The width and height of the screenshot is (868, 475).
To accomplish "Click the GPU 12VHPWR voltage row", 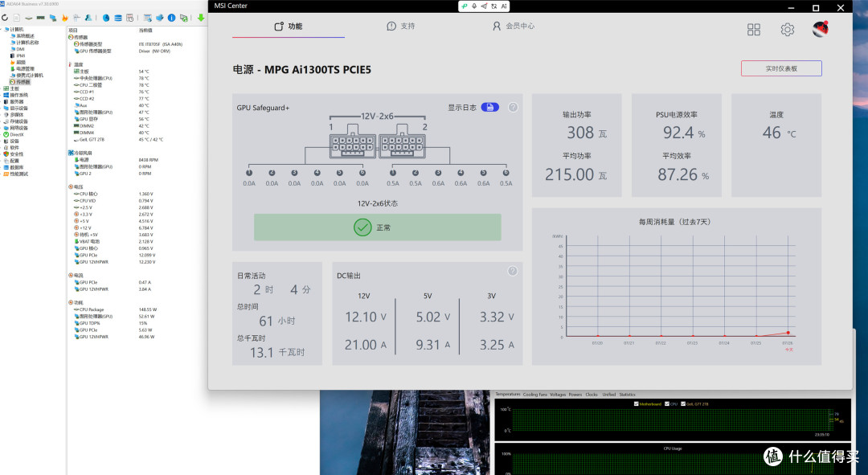I will 115,262.
